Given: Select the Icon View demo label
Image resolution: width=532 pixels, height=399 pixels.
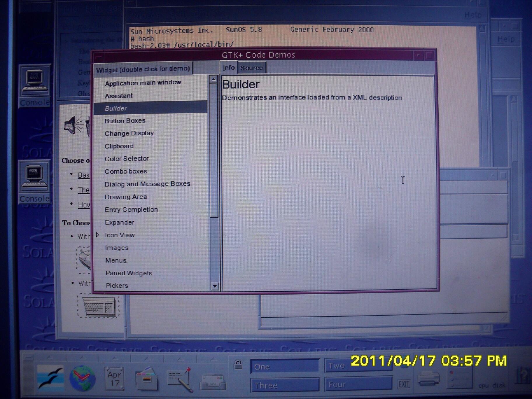Looking at the screenshot, I should pos(120,235).
